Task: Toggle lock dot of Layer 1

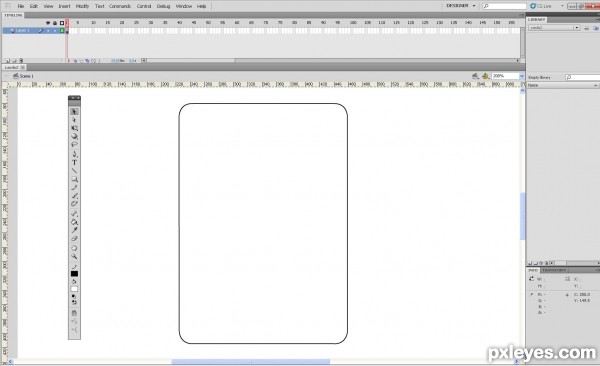Action: 55,31
